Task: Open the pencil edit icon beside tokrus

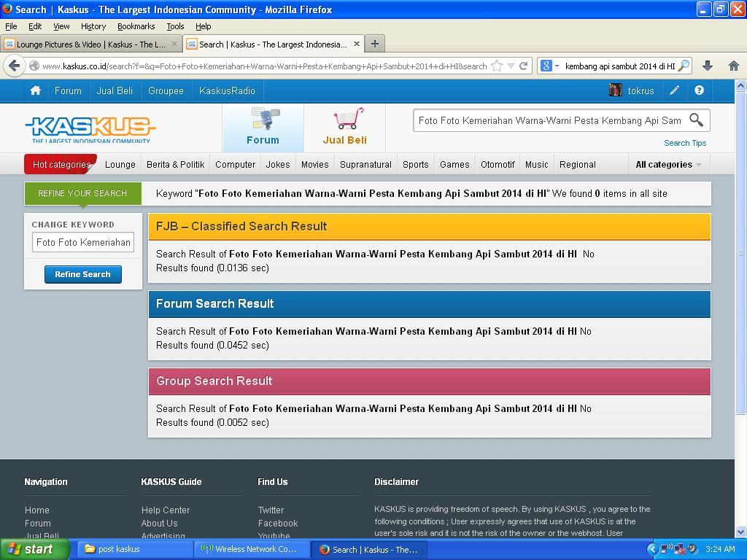Action: point(674,90)
